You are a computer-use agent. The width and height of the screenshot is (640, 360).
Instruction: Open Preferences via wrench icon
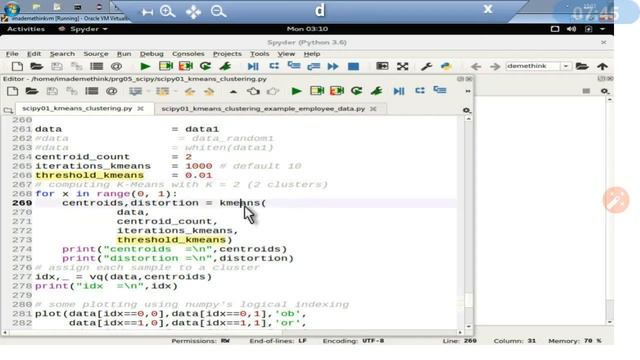tap(426, 66)
